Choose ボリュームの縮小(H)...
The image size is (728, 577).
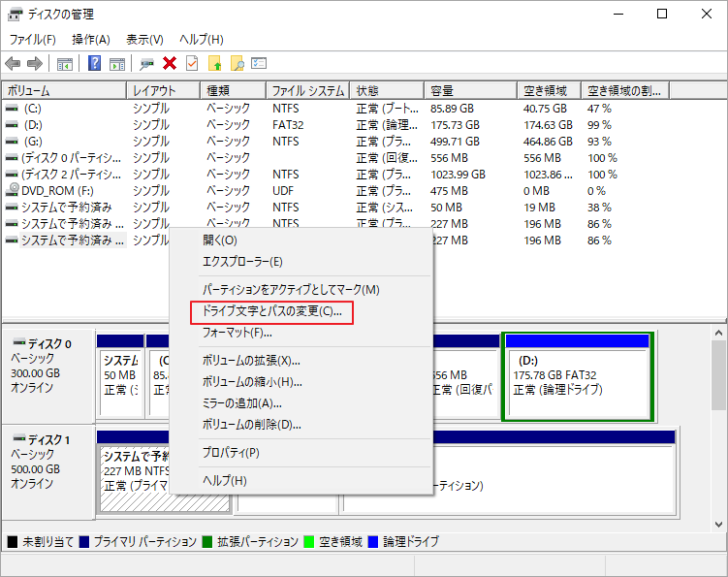point(301,382)
